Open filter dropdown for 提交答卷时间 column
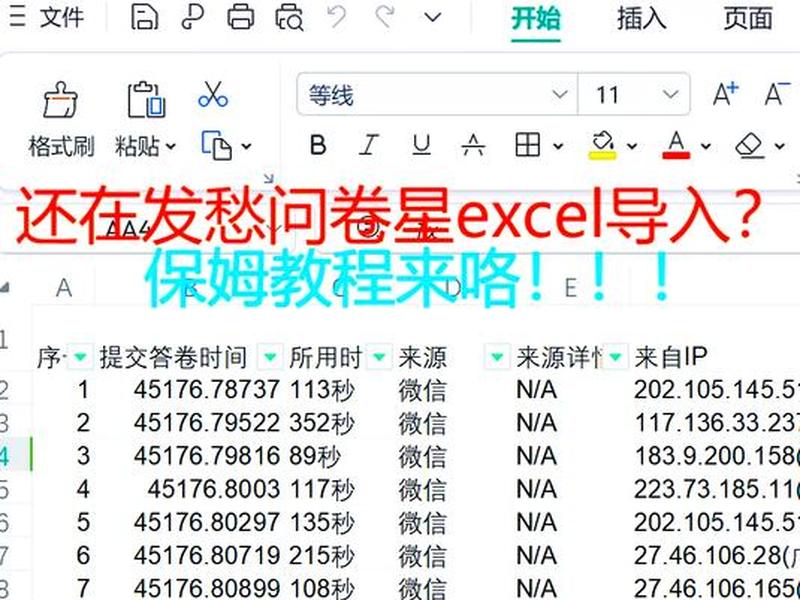The image size is (800, 600). click(x=270, y=356)
